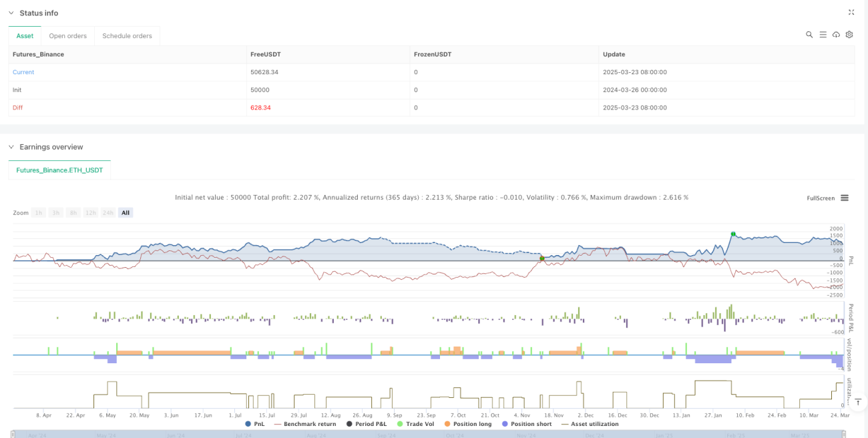The width and height of the screenshot is (868, 438).
Task: Open the settings gear icon in Status info
Action: click(849, 35)
